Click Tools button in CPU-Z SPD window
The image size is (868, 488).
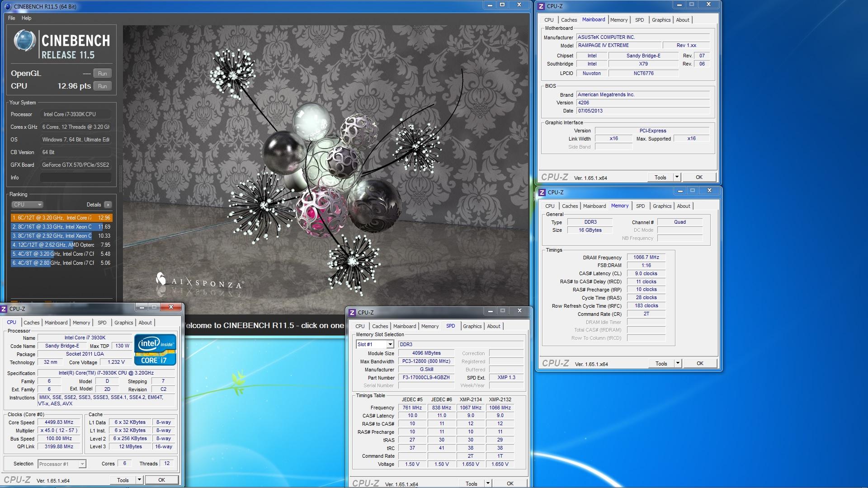[472, 483]
